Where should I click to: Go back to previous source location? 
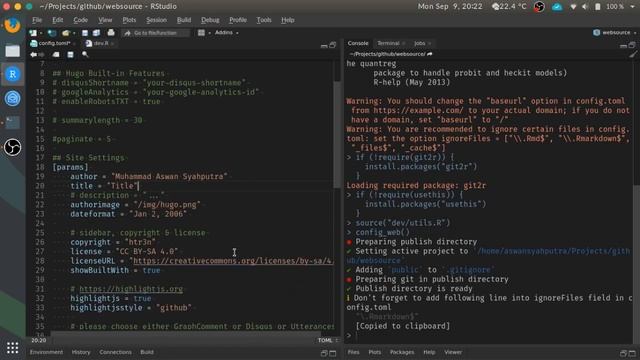tap(33, 54)
